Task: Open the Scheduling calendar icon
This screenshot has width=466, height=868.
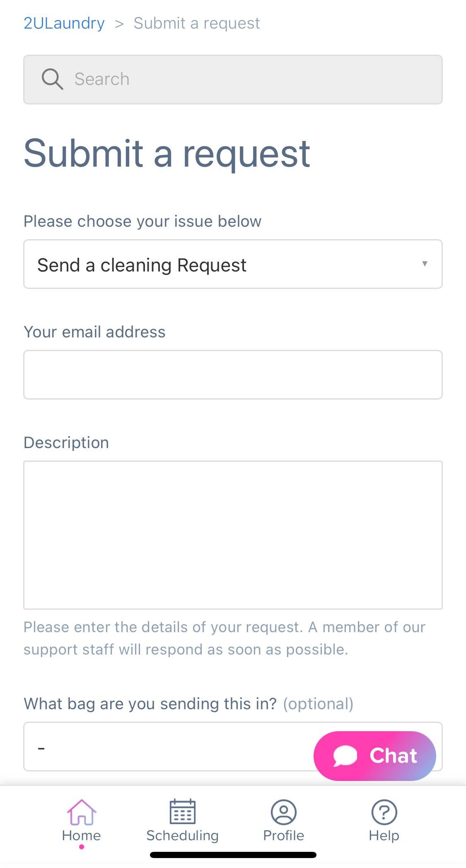Action: pyautogui.click(x=182, y=812)
